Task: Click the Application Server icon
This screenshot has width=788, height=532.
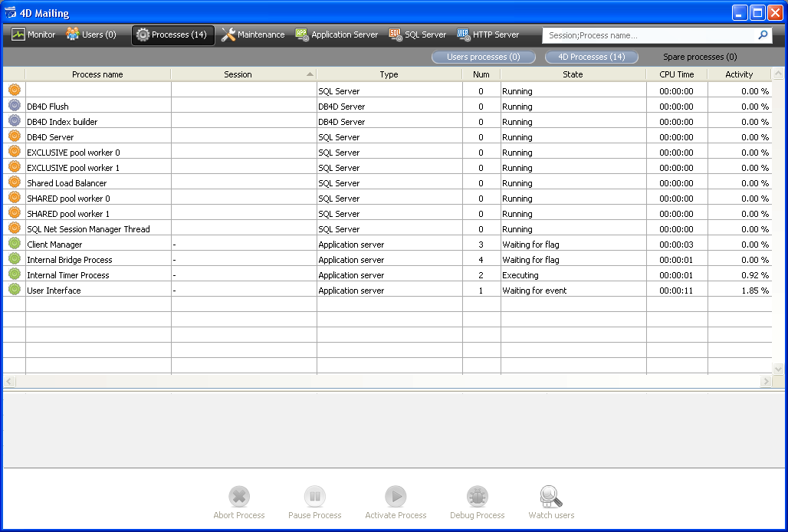Action: (302, 34)
